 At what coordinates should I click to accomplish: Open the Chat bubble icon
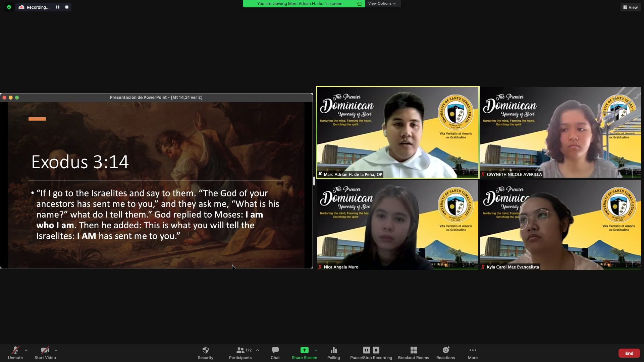tap(275, 350)
